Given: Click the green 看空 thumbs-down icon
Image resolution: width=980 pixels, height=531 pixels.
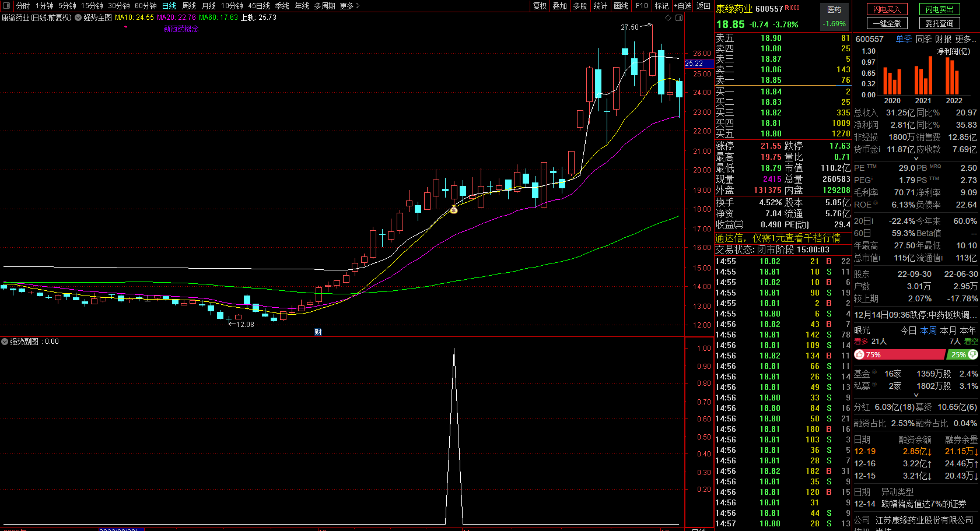Looking at the screenshot, I should point(973,354).
